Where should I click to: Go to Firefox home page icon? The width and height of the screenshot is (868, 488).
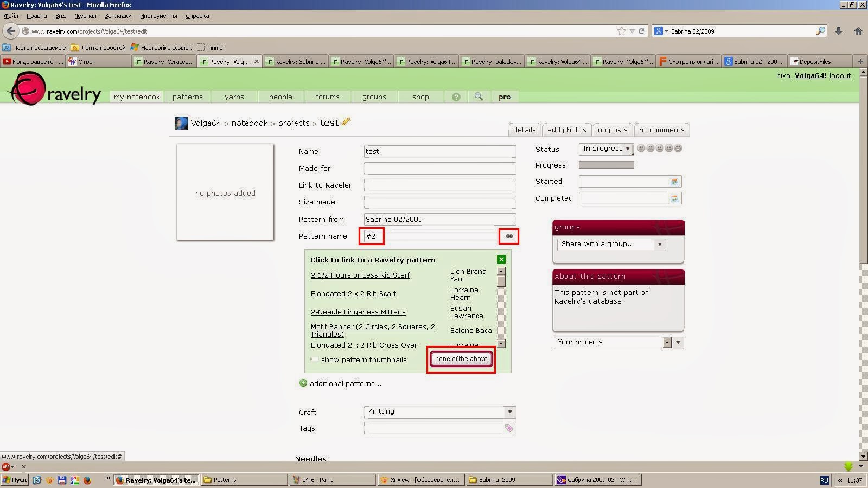point(858,31)
